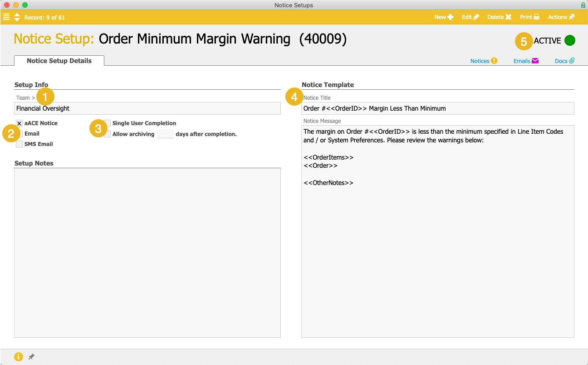Click inside the Setup Notes text area
This screenshot has width=588, height=365.
point(147,253)
